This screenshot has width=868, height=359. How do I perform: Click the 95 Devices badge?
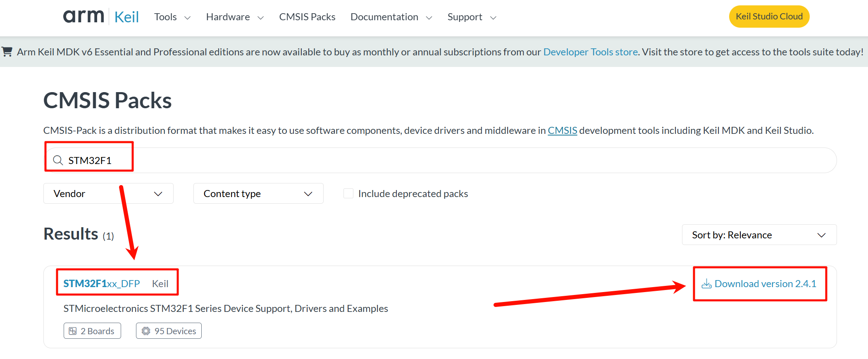pyautogui.click(x=169, y=331)
